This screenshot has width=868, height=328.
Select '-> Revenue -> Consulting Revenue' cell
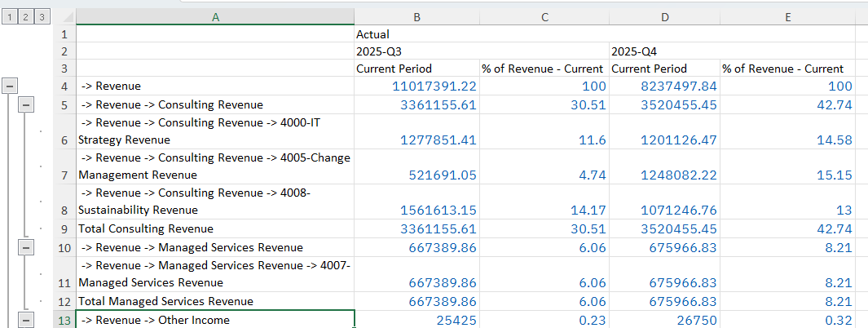tap(215, 104)
